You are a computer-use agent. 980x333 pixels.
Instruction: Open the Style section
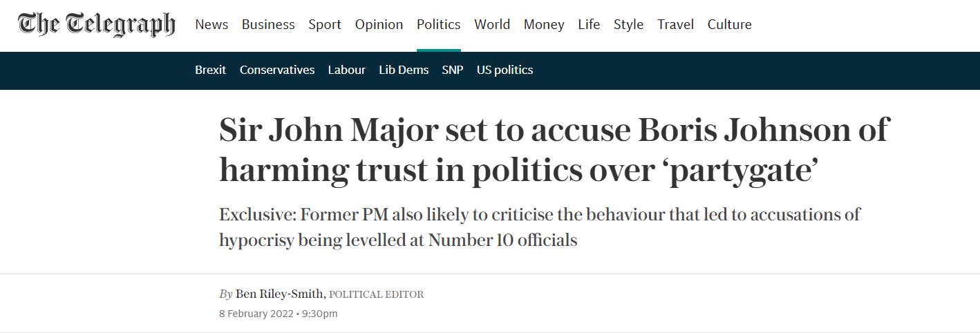[x=628, y=24]
